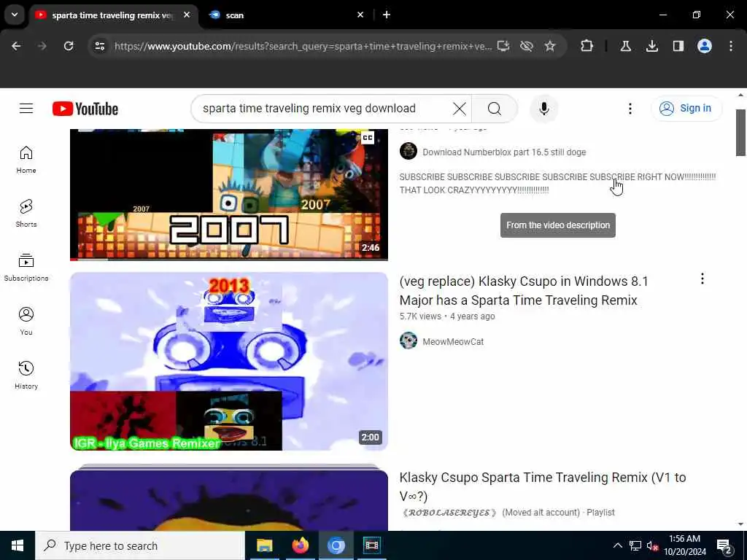747x560 pixels.
Task: Open Chrome Labs flask icon
Action: [625, 46]
